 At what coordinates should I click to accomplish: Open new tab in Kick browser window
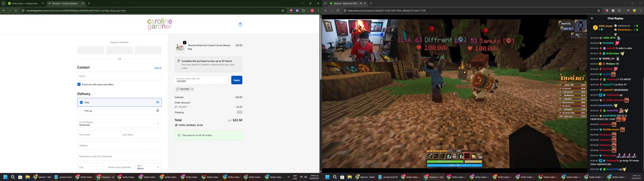click(371, 3)
